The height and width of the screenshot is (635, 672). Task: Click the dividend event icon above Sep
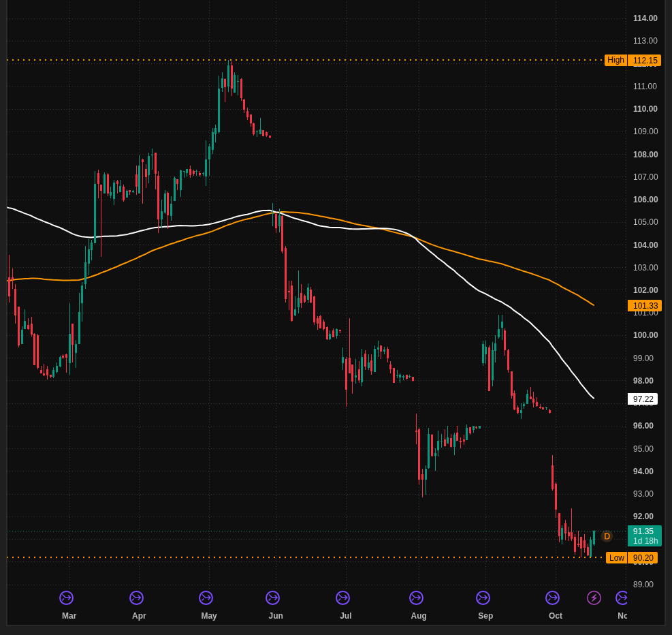point(483,598)
